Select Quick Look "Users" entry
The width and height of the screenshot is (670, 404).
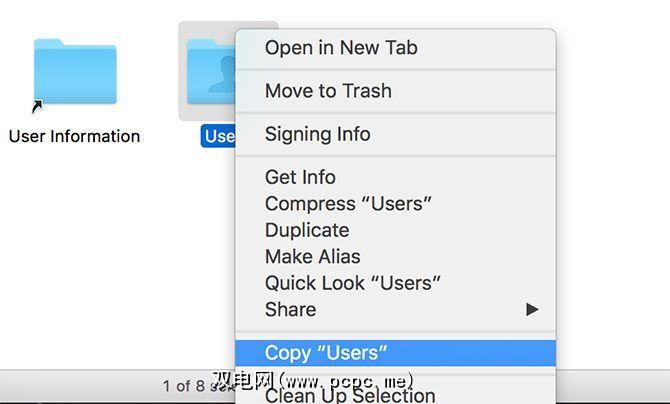(x=352, y=283)
